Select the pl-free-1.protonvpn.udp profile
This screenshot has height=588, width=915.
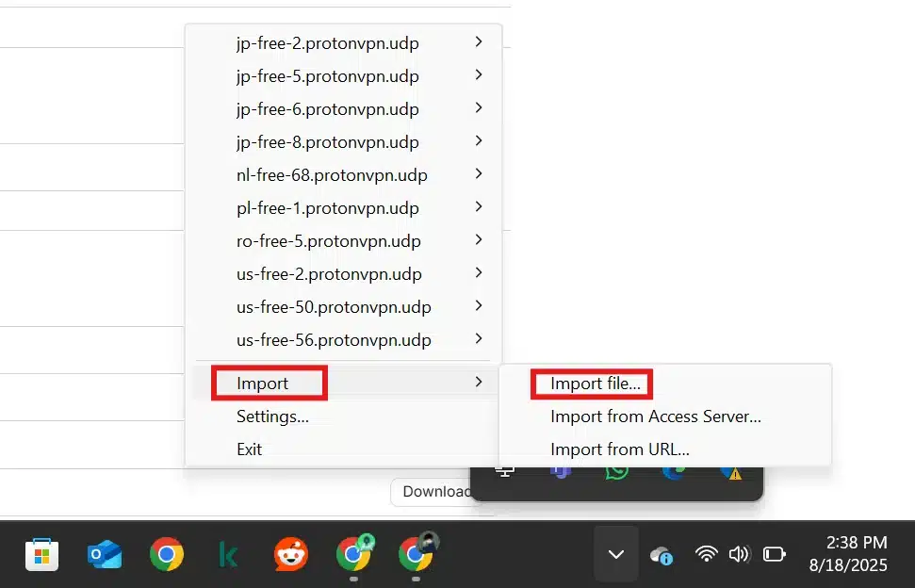coord(343,207)
